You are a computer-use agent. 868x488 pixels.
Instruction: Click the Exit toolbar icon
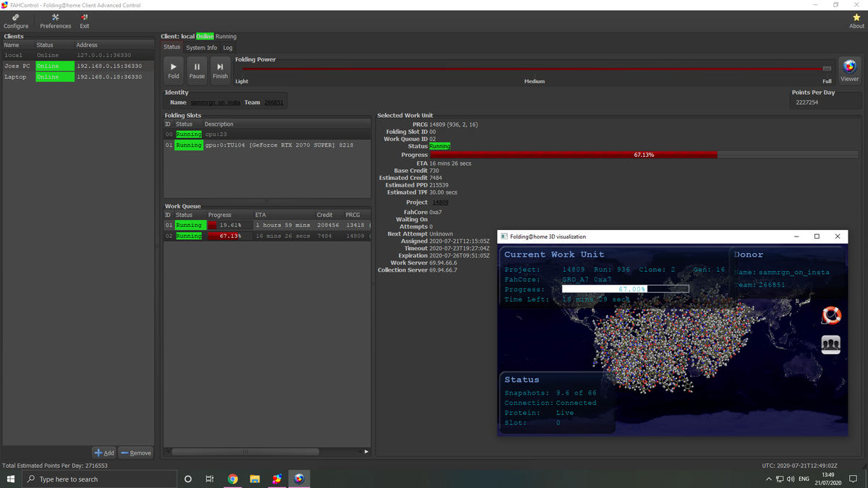tap(85, 21)
